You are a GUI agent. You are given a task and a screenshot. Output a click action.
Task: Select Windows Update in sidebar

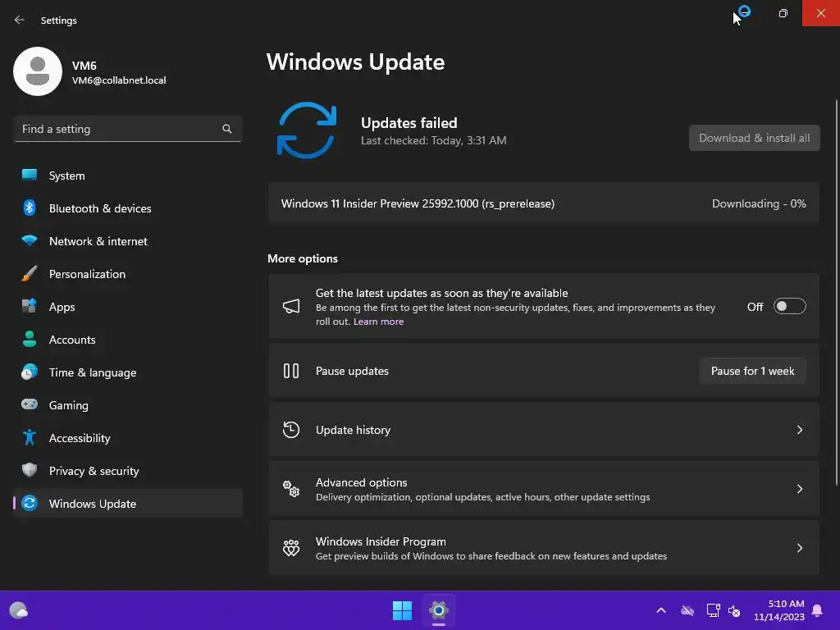point(127,503)
